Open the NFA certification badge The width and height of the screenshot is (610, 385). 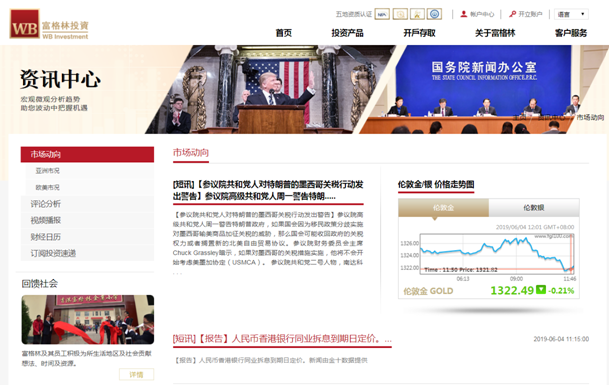click(x=382, y=14)
